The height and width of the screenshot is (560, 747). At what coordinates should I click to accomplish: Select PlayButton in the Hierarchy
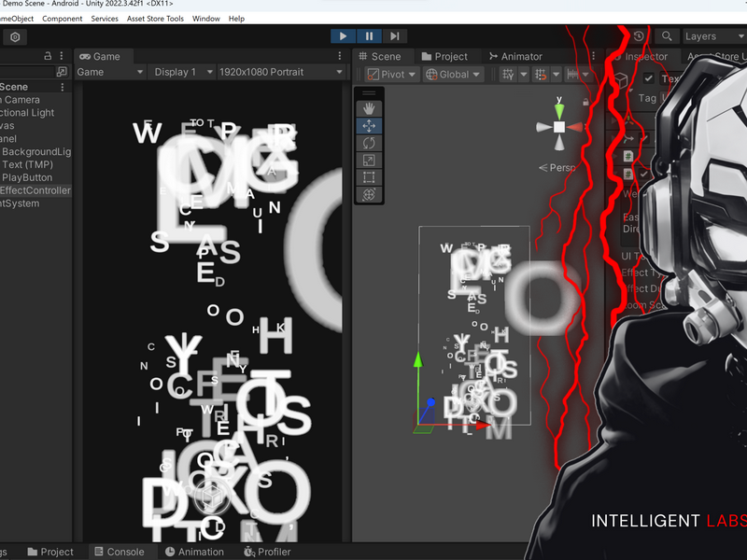coord(27,177)
